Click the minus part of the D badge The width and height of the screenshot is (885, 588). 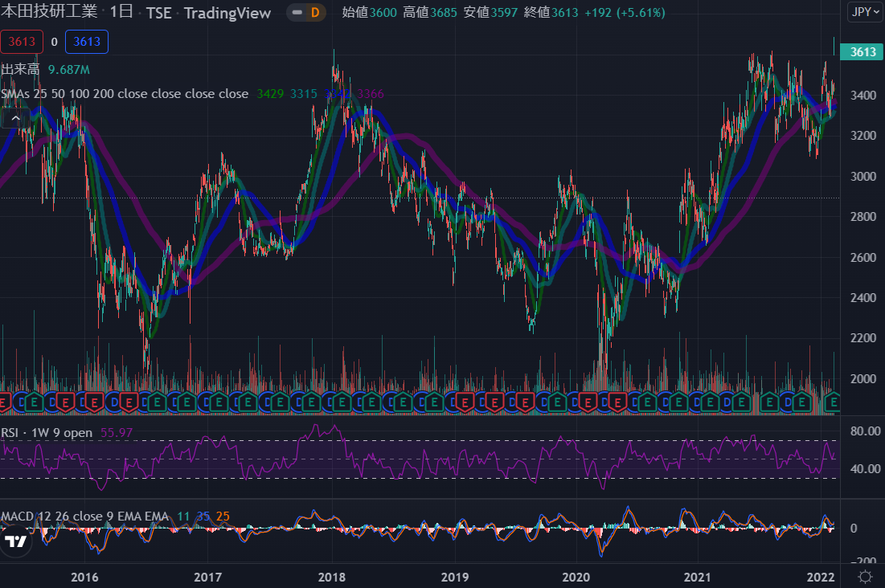pos(297,12)
